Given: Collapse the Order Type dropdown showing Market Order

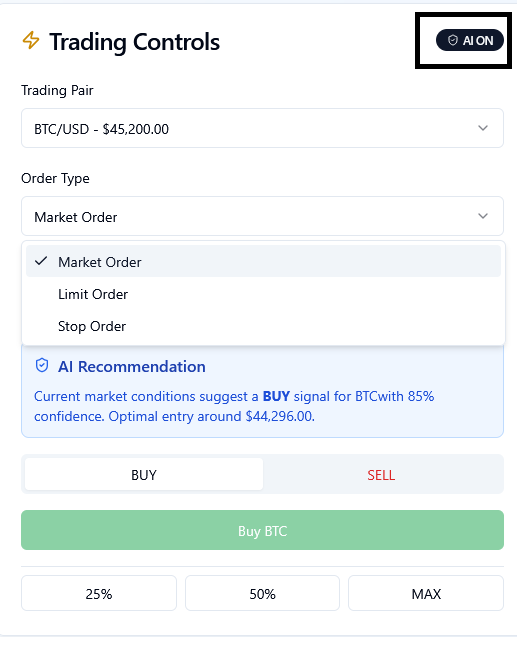Looking at the screenshot, I should point(262,216).
